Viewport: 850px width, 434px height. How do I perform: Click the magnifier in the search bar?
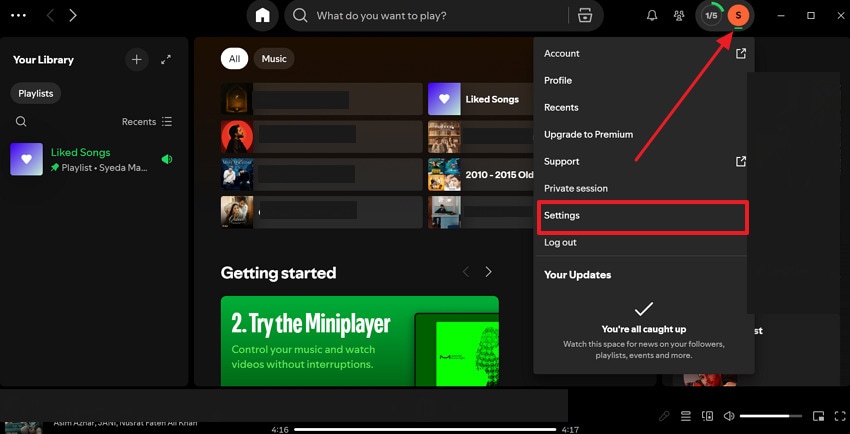coord(300,16)
